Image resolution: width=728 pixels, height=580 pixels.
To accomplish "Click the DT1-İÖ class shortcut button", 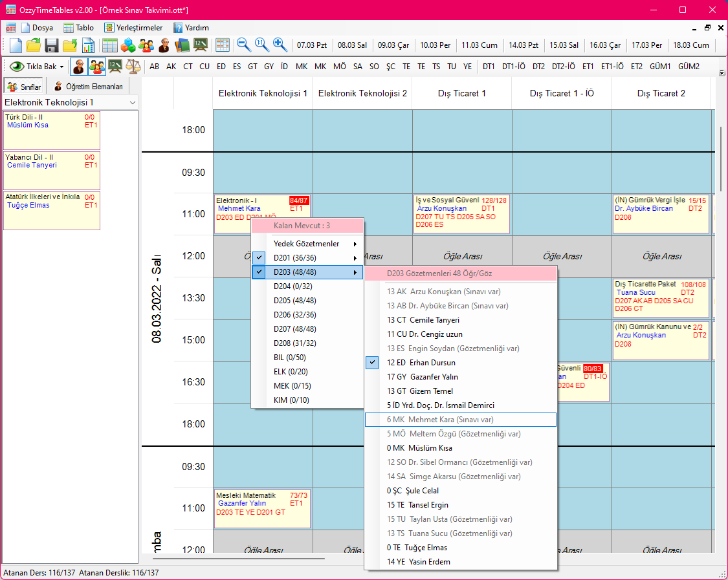I will [514, 66].
